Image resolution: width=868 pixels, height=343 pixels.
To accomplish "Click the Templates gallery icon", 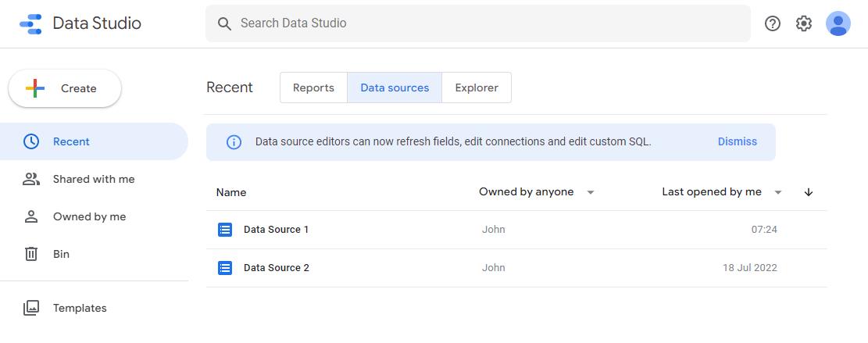I will pos(31,308).
